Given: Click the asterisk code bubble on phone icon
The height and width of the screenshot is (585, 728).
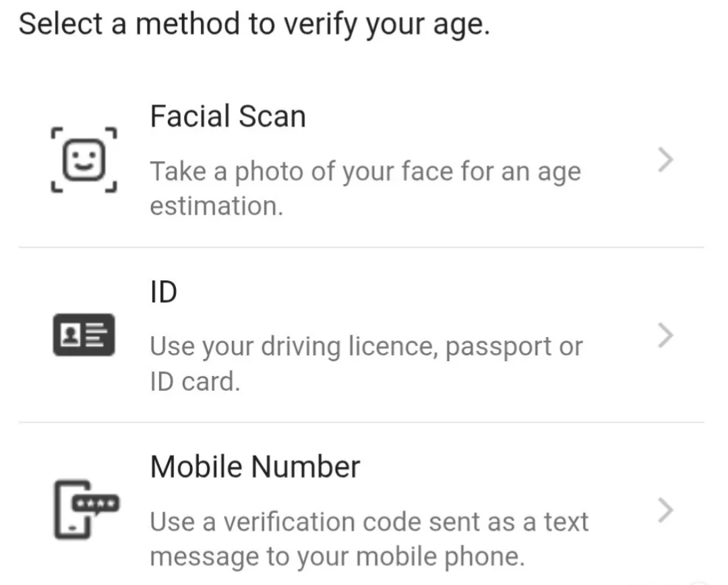Looking at the screenshot, I should coord(97,503).
